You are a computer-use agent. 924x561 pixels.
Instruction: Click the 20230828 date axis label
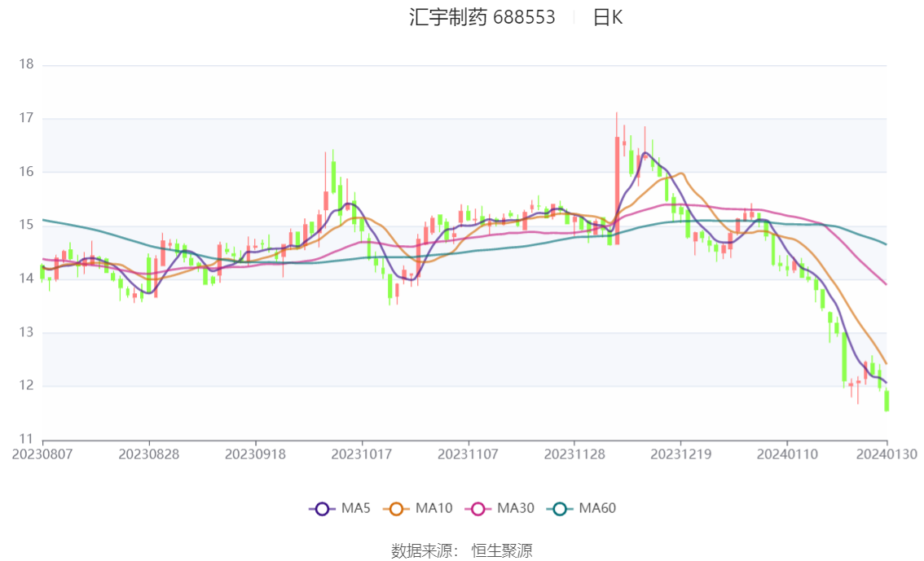click(x=148, y=454)
